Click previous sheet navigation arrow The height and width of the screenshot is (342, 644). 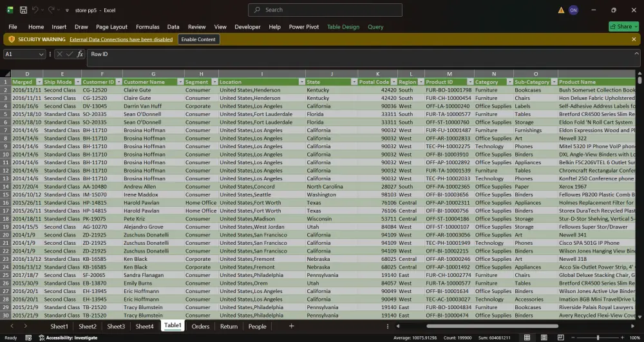[x=12, y=326]
